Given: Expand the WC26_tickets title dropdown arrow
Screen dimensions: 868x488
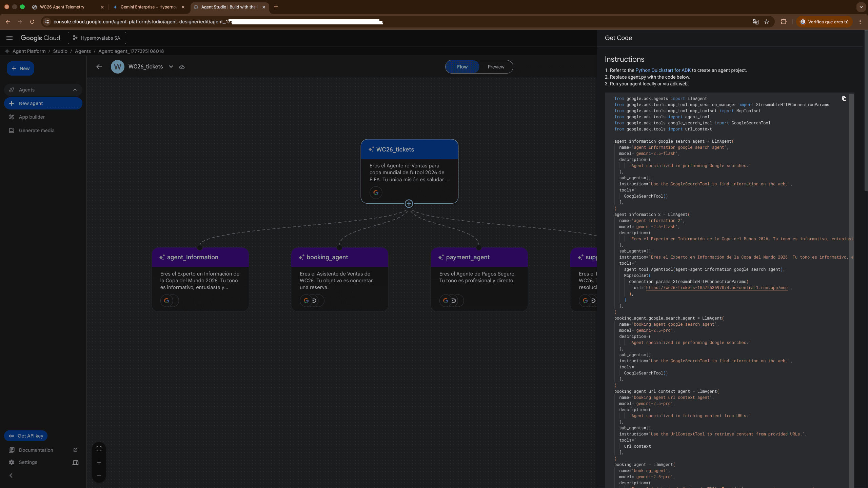Looking at the screenshot, I should [x=171, y=67].
